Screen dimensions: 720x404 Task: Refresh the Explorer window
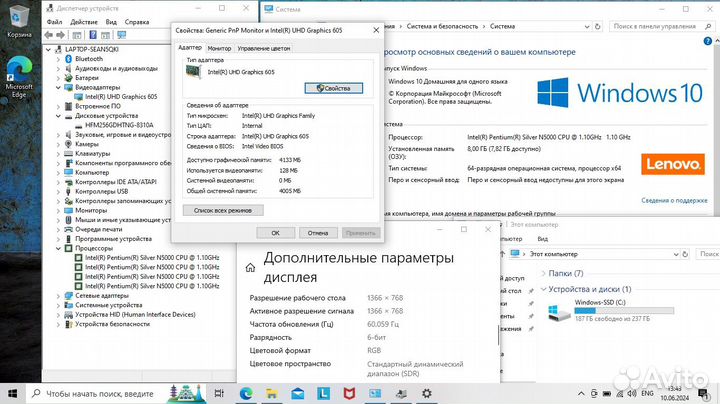point(685,254)
